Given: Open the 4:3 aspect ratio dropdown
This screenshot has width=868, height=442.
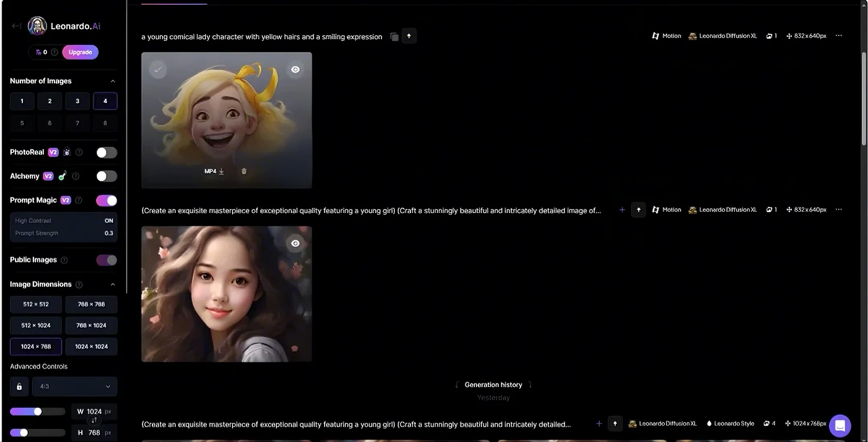Looking at the screenshot, I should (x=75, y=386).
